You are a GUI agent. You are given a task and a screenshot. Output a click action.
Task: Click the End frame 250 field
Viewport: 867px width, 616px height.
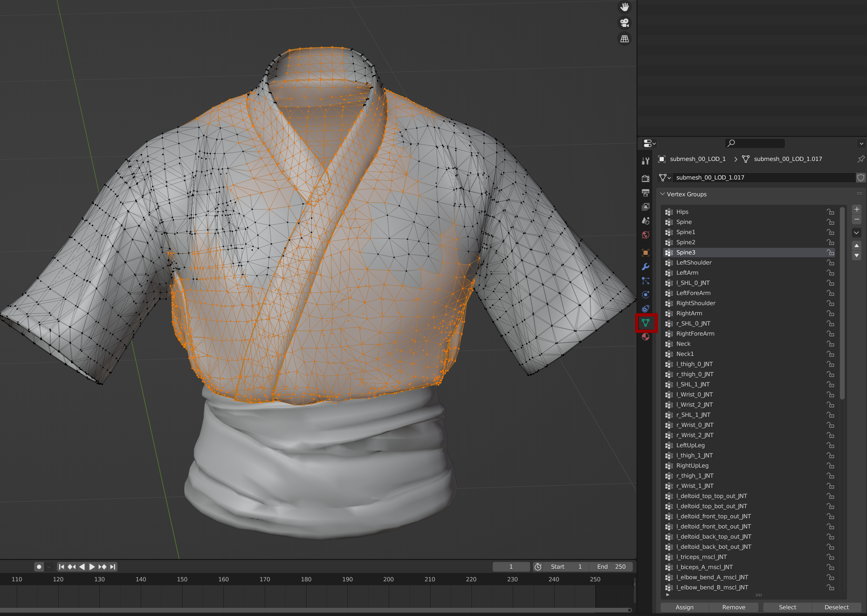(x=611, y=567)
